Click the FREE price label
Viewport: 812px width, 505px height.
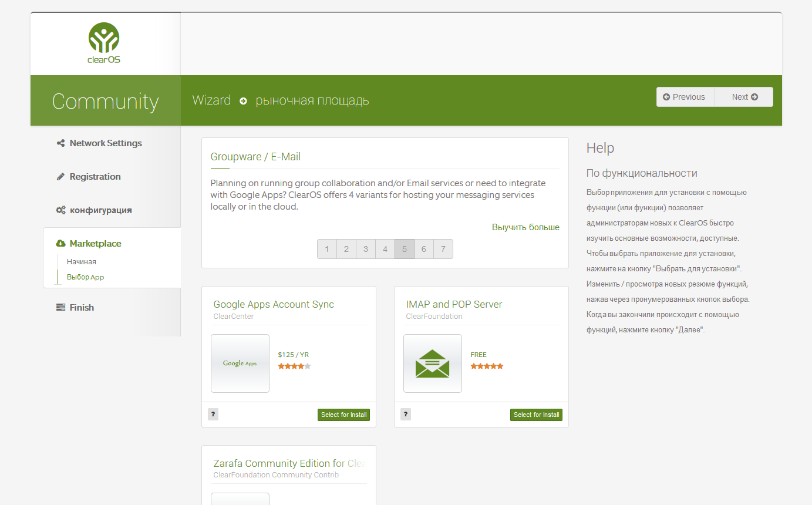coord(479,355)
